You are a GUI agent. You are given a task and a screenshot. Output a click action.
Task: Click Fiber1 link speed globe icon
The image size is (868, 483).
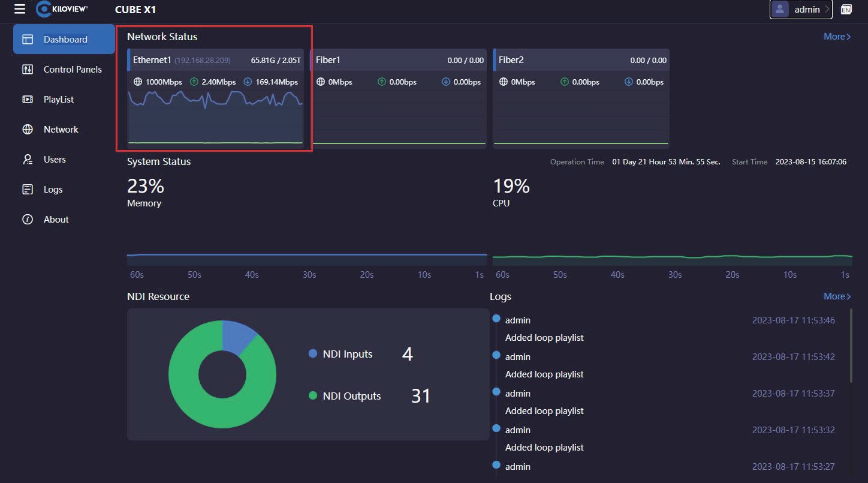(321, 82)
